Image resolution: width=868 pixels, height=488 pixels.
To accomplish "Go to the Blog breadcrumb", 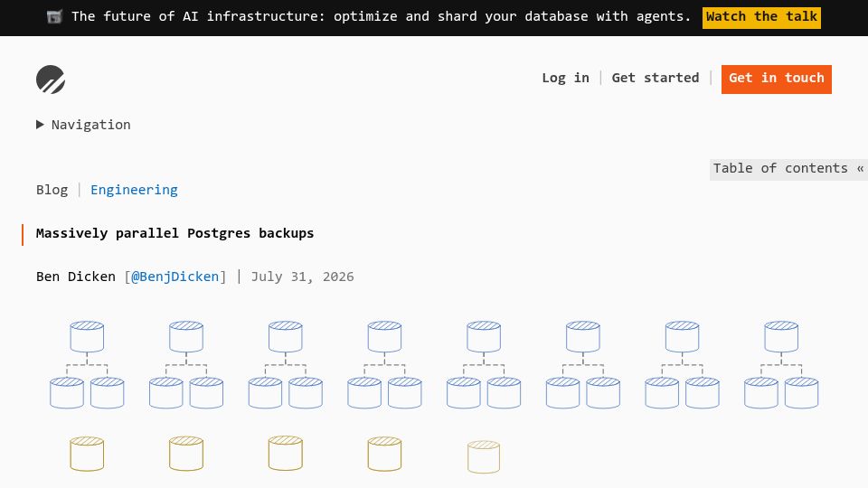I will pyautogui.click(x=52, y=190).
